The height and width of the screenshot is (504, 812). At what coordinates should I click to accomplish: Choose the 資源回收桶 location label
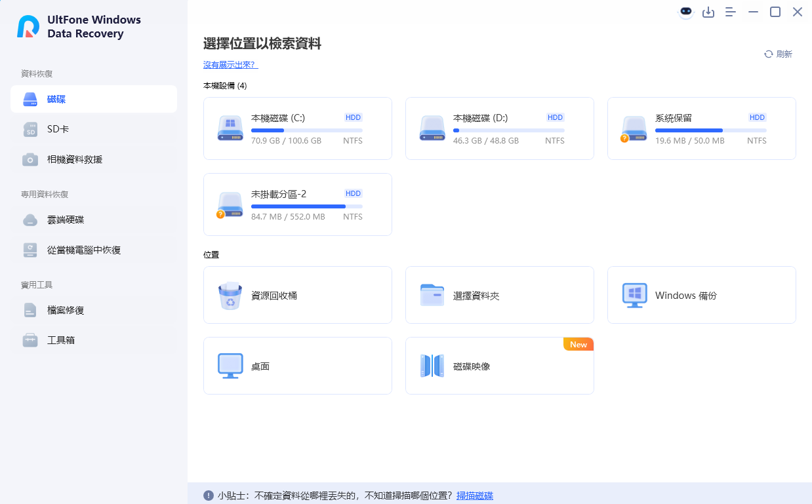pyautogui.click(x=274, y=296)
